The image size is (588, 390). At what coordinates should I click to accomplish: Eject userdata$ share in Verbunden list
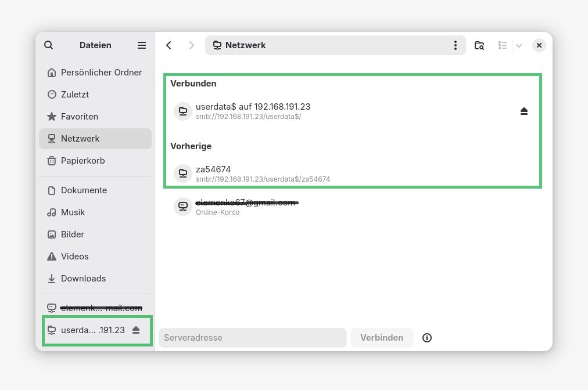click(x=524, y=111)
